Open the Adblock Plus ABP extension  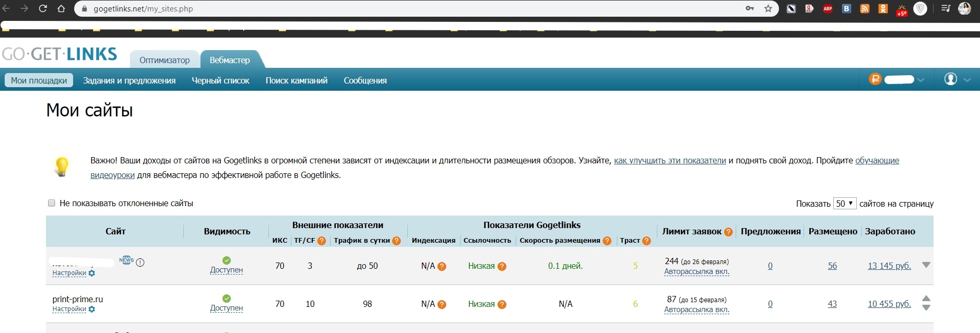click(x=828, y=8)
